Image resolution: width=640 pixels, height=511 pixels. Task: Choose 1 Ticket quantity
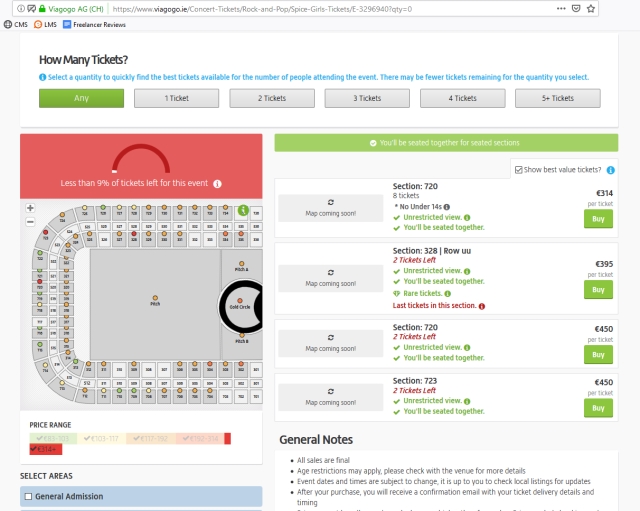tap(176, 98)
